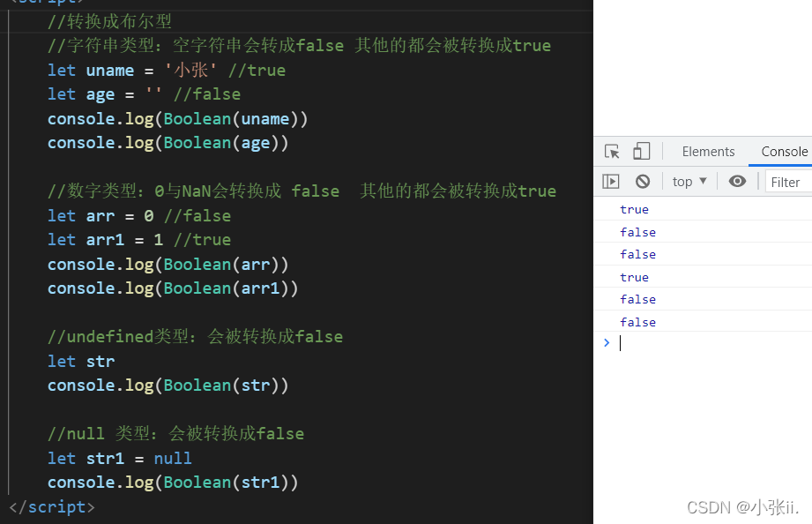812x524 pixels.
Task: Open the top context dropdown
Action: pos(689,182)
